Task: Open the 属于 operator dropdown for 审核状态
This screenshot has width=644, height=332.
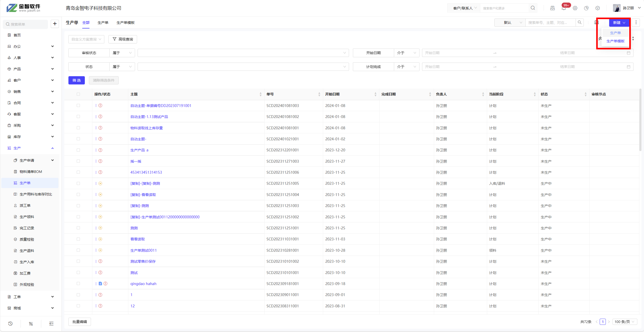Action: coord(122,53)
